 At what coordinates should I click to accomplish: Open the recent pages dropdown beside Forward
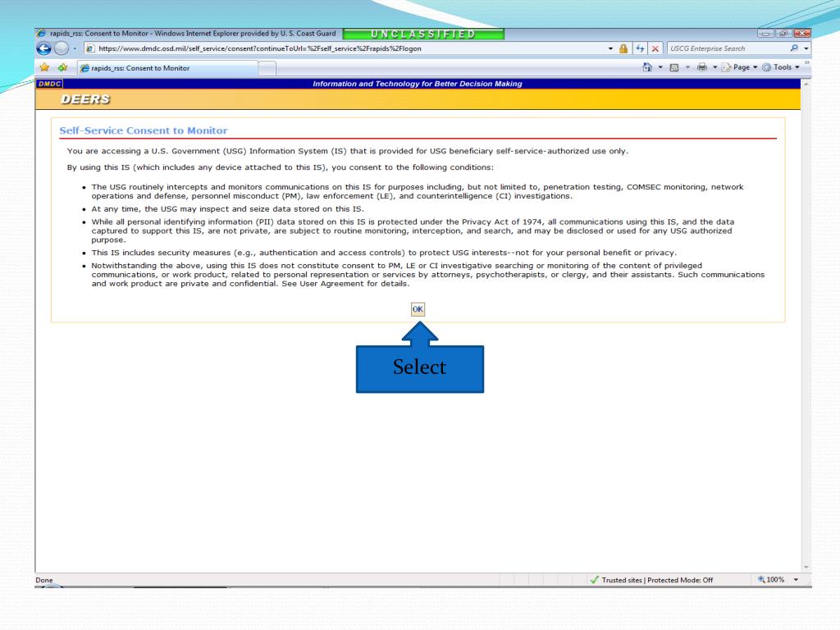pos(75,48)
